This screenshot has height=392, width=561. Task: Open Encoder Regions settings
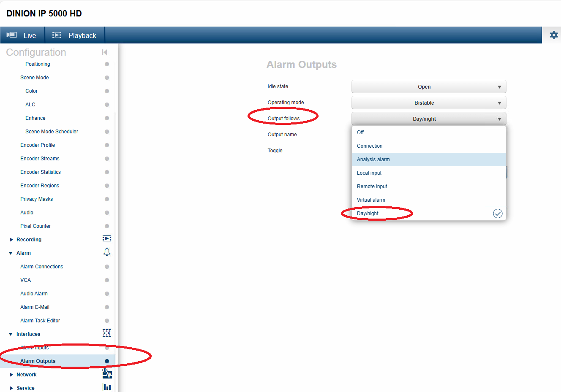click(x=40, y=186)
